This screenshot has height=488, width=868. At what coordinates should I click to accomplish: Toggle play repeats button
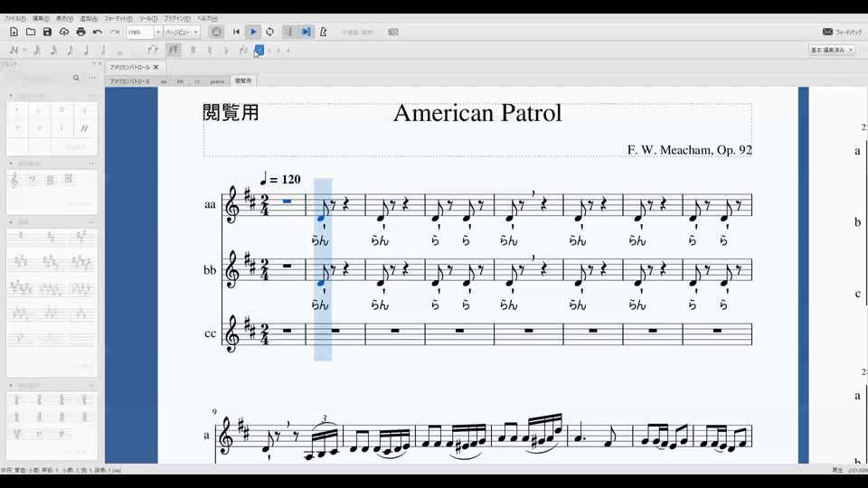[x=288, y=33]
